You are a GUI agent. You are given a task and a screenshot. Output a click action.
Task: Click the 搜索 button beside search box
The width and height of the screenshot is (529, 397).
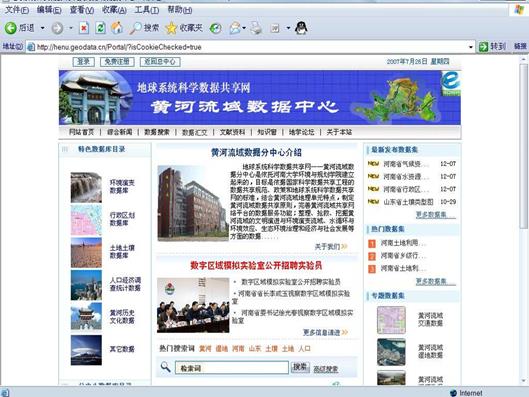[300, 367]
